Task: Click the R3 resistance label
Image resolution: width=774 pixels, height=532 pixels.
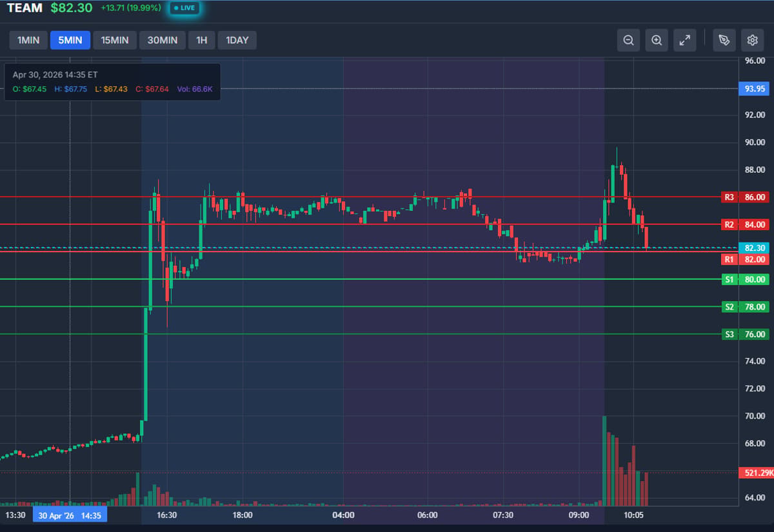Action: coord(729,197)
